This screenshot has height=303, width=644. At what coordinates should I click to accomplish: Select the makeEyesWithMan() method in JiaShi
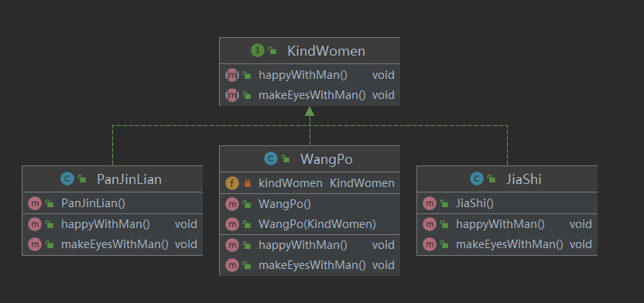coord(507,244)
